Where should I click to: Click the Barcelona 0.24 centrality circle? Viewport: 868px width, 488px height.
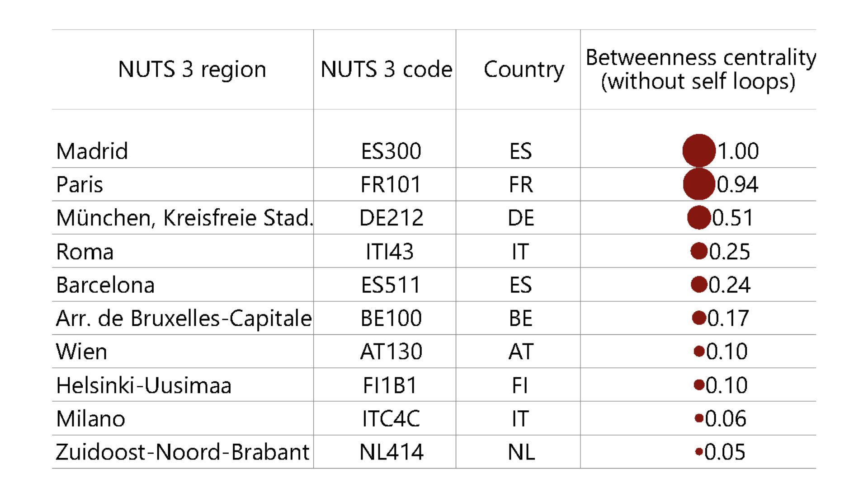point(699,284)
